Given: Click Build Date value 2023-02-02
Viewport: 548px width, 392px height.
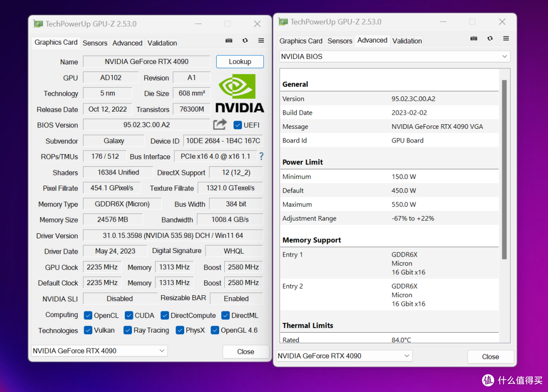Looking at the screenshot, I should (409, 113).
